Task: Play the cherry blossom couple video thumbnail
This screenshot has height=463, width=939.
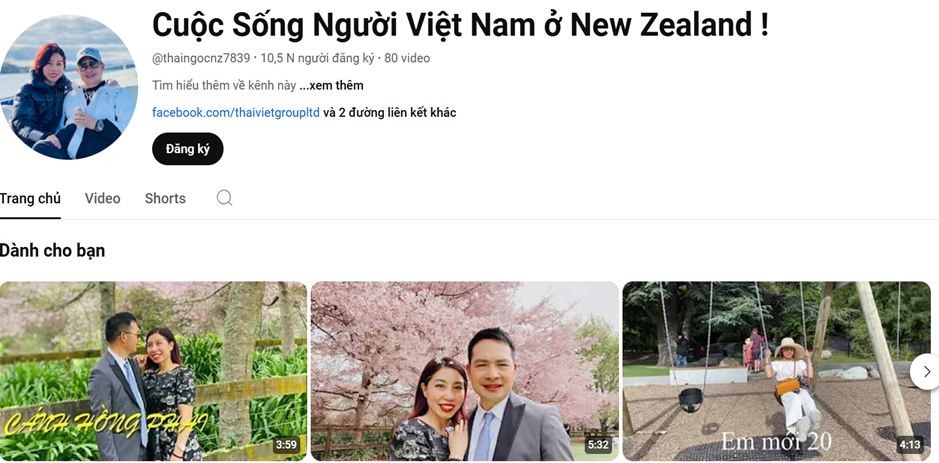Action: pos(465,371)
